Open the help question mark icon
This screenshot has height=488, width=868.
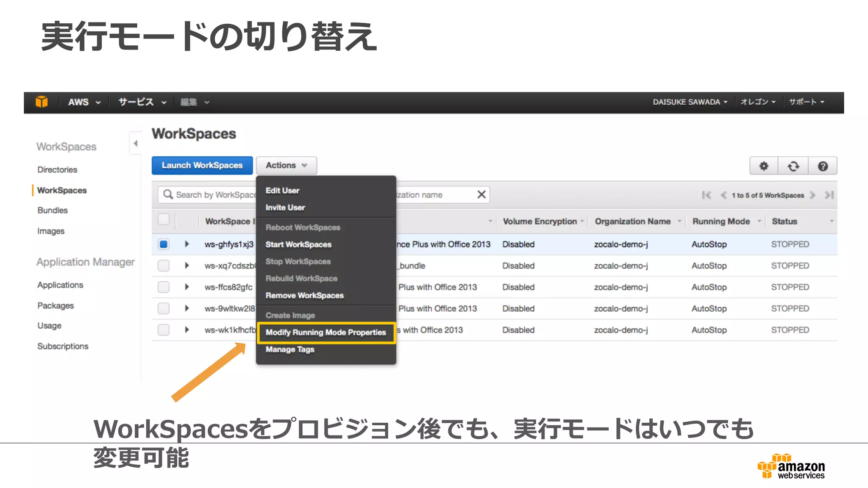823,166
